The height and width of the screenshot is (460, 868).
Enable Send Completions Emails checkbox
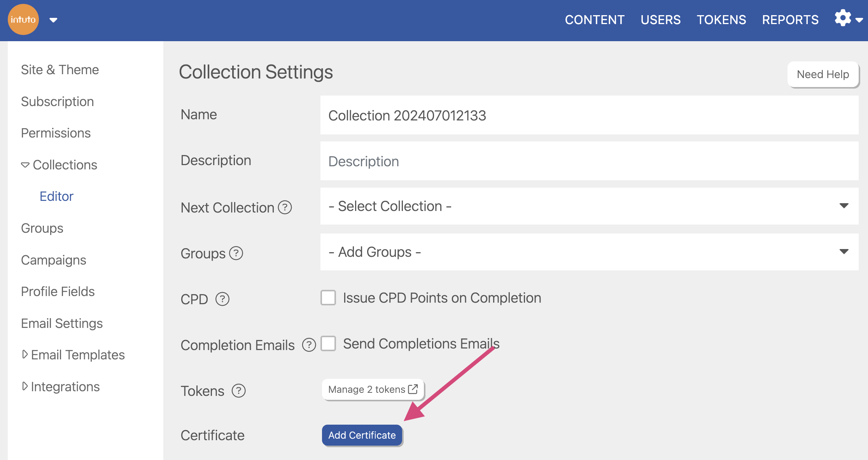(x=328, y=344)
